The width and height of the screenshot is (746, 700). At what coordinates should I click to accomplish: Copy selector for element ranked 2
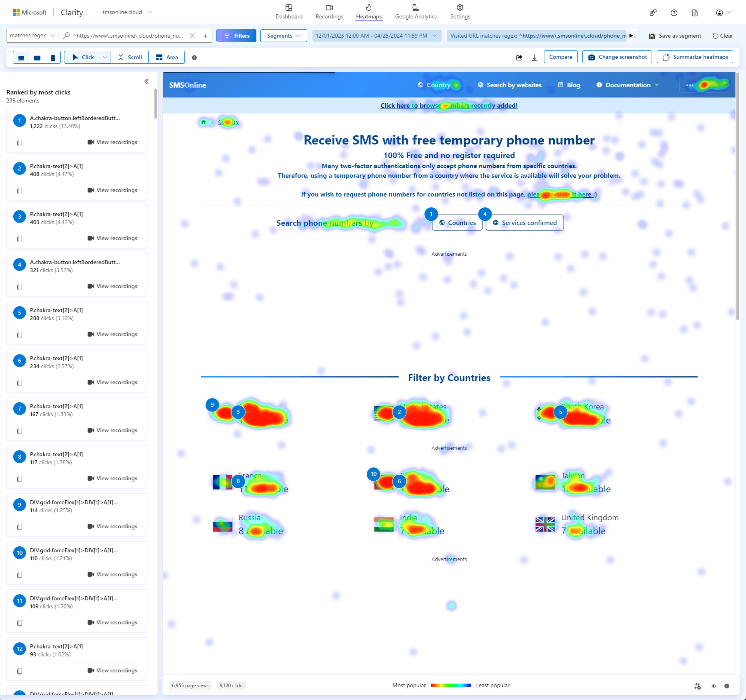(x=20, y=191)
